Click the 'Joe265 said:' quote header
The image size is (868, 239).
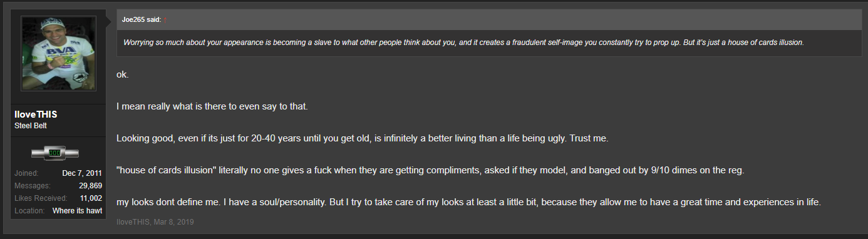tap(142, 20)
